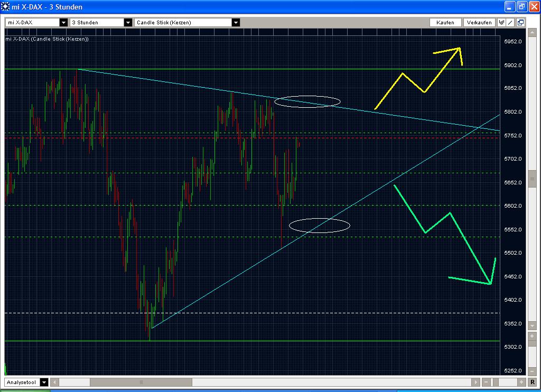
Task: Select the histogram indicator toolbar icon
Action: (x=502, y=22)
